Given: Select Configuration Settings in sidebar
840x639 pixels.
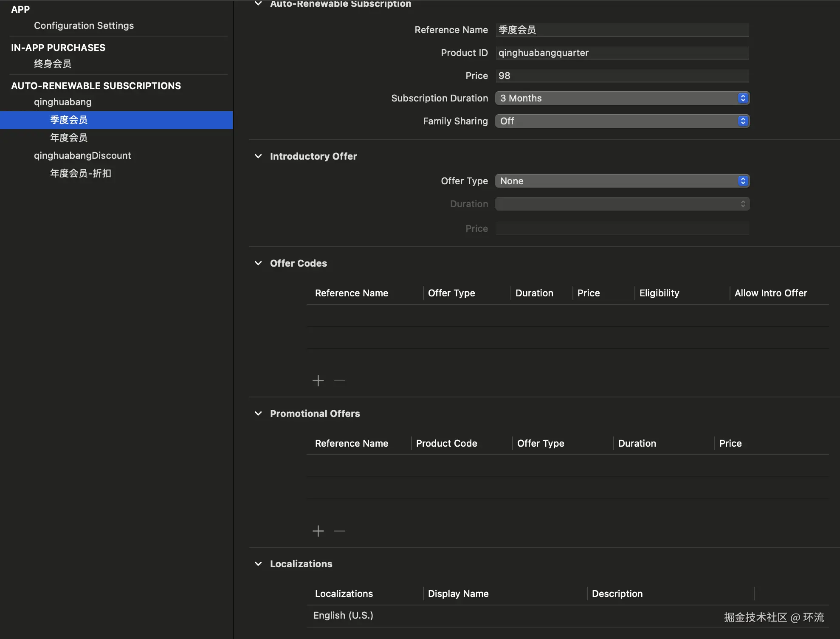Looking at the screenshot, I should tap(84, 25).
